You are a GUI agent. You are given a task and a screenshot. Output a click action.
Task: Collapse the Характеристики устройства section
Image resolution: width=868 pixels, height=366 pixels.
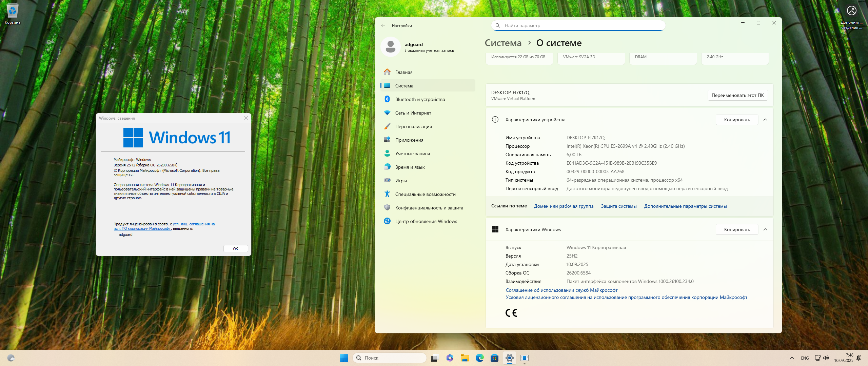[765, 120]
